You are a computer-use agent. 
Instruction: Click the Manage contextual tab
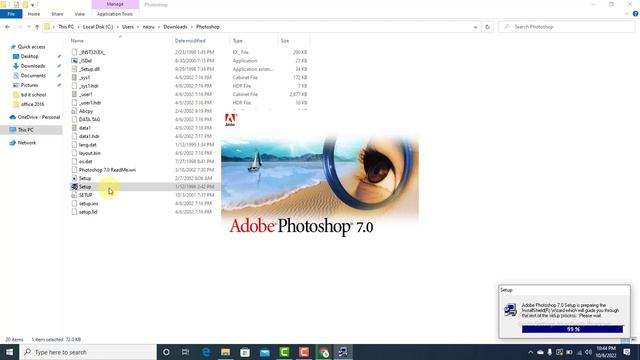115,4
